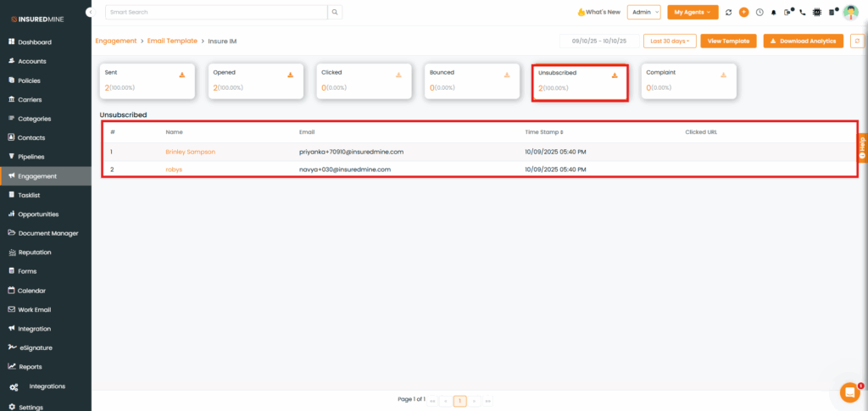
Task: Open the Admin role dropdown
Action: pyautogui.click(x=643, y=13)
